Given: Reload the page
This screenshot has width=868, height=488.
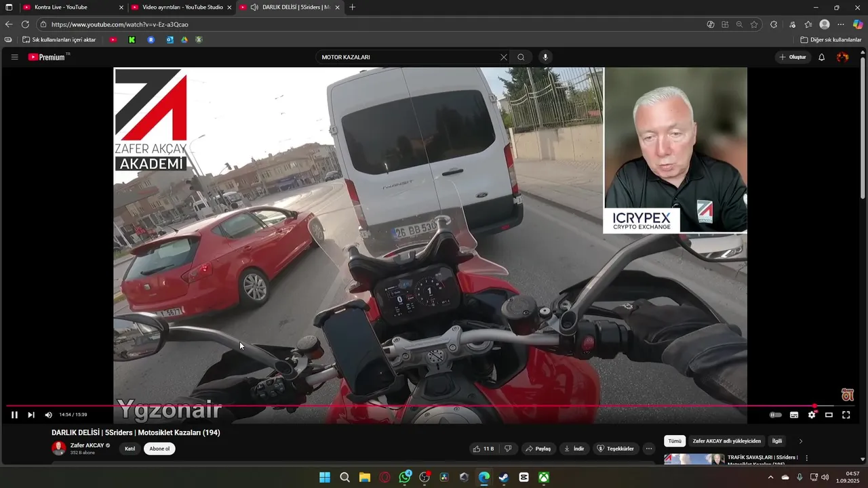Looking at the screenshot, I should pos(25,24).
